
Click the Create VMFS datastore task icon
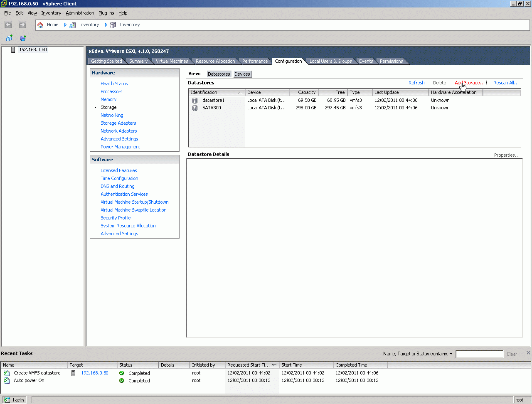7,373
